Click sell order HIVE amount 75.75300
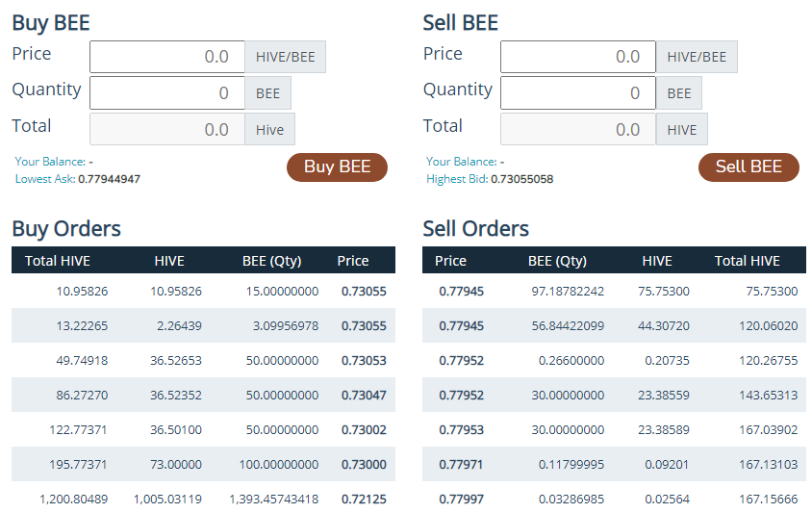Image resolution: width=812 pixels, height=513 pixels. 664,292
